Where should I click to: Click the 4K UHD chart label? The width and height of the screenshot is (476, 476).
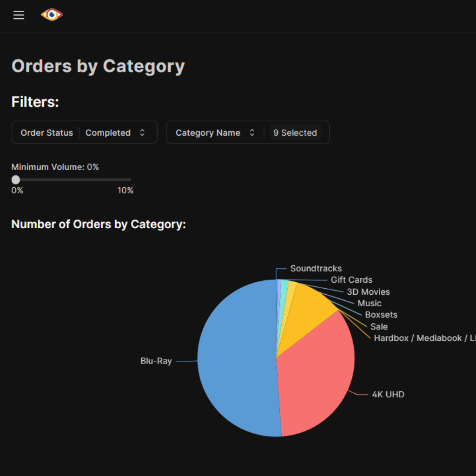(388, 394)
